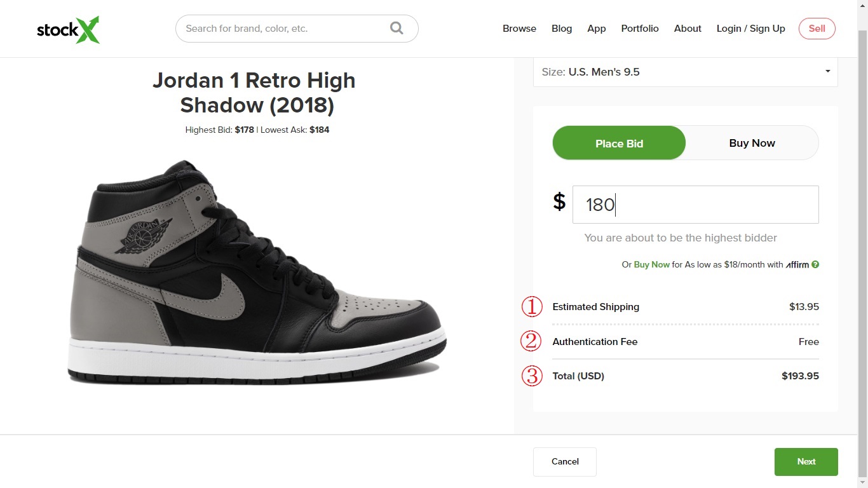The width and height of the screenshot is (868, 488).
Task: Switch to the Buy Now option
Action: click(752, 143)
